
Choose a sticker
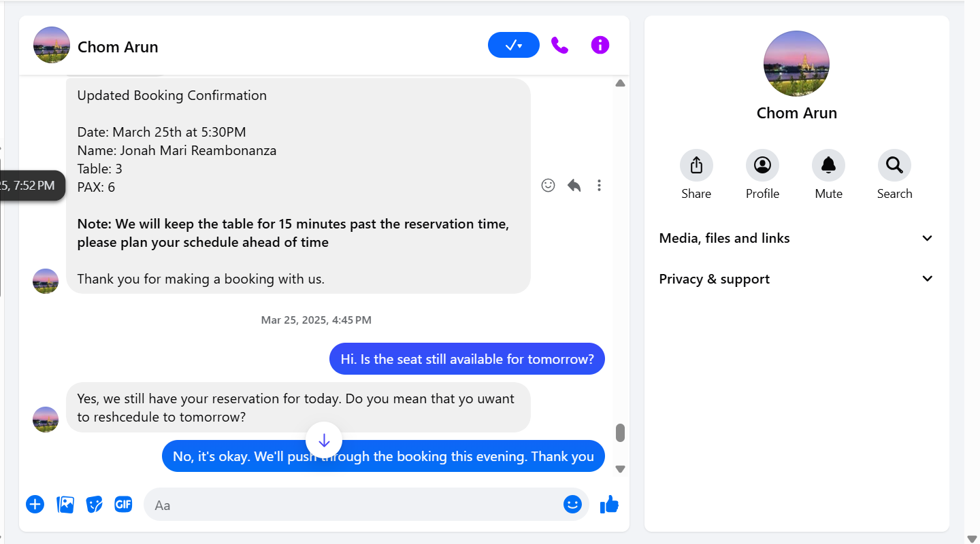(94, 505)
